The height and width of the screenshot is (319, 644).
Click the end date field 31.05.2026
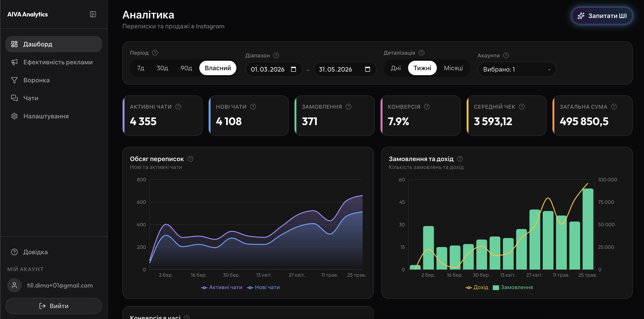tap(345, 69)
